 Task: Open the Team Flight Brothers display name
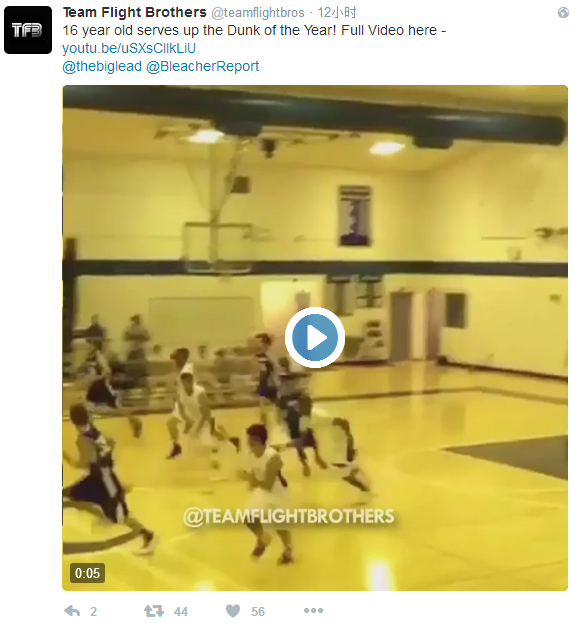(x=135, y=12)
